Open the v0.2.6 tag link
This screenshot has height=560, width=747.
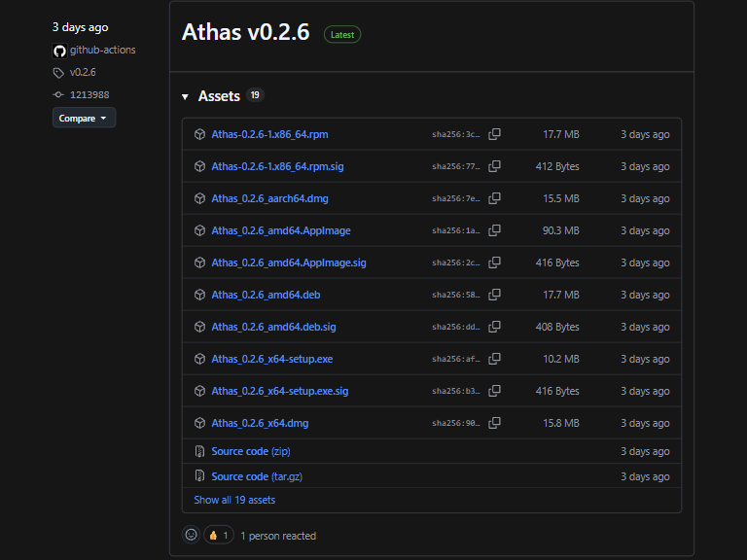[83, 73]
